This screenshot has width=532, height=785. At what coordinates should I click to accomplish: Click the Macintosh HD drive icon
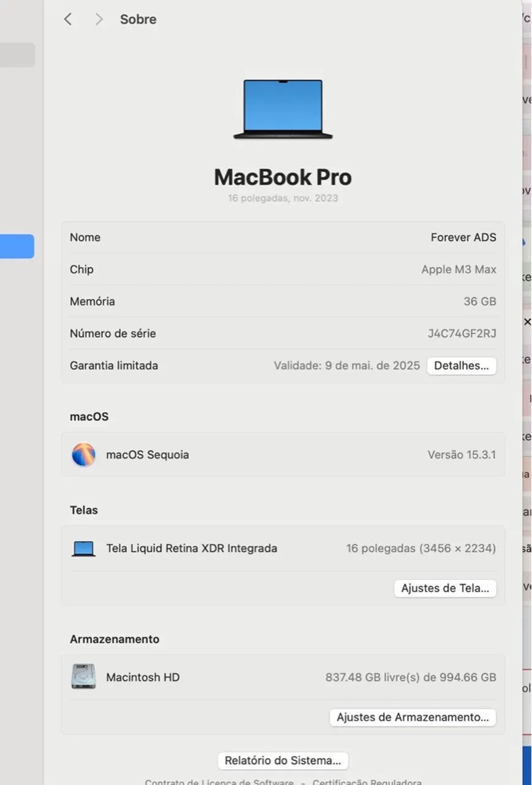[x=84, y=677]
